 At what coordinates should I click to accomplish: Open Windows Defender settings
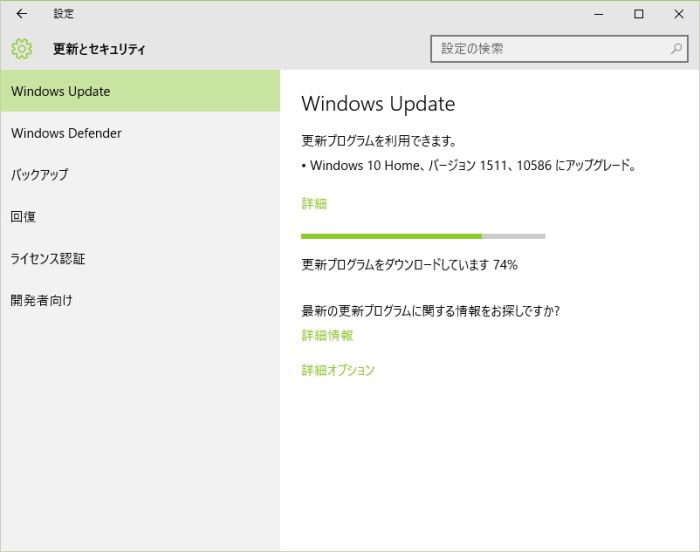click(x=66, y=133)
